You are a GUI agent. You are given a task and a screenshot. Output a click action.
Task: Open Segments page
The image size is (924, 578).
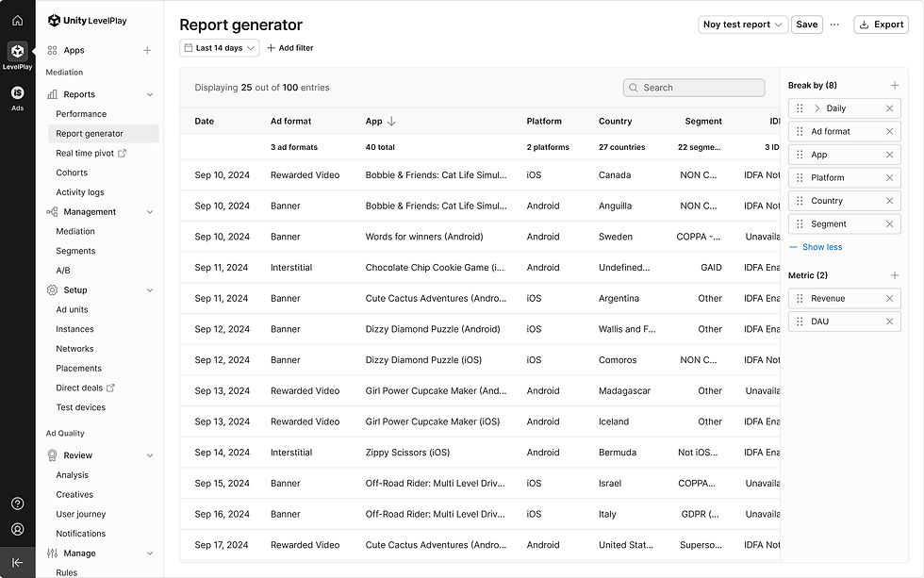pos(75,251)
